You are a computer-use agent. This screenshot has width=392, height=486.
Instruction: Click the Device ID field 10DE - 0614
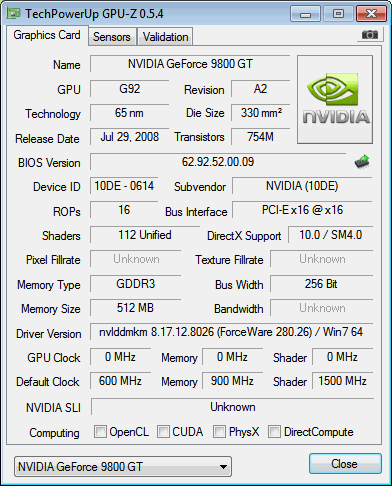coord(124,186)
